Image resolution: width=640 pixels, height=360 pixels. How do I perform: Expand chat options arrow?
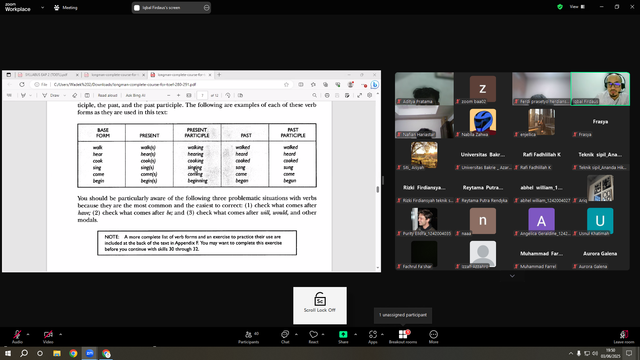click(296, 334)
